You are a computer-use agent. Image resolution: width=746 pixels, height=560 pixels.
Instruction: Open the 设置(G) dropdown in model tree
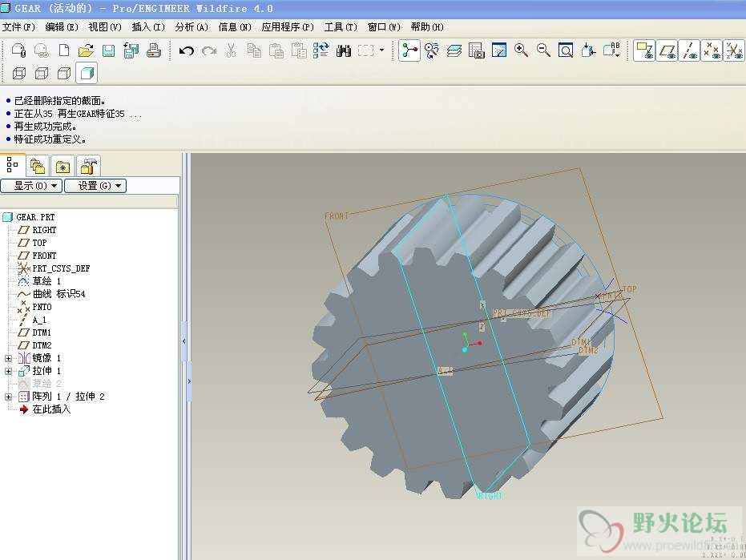coord(95,186)
